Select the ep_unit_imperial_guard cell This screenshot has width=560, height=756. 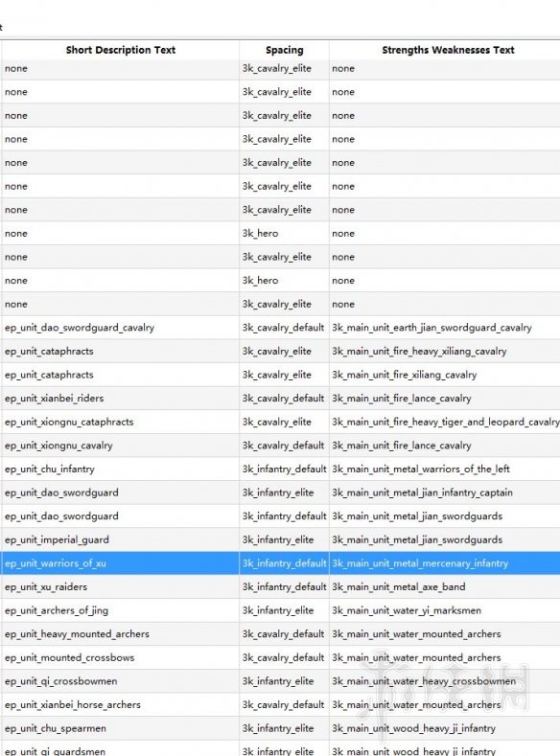click(x=120, y=539)
